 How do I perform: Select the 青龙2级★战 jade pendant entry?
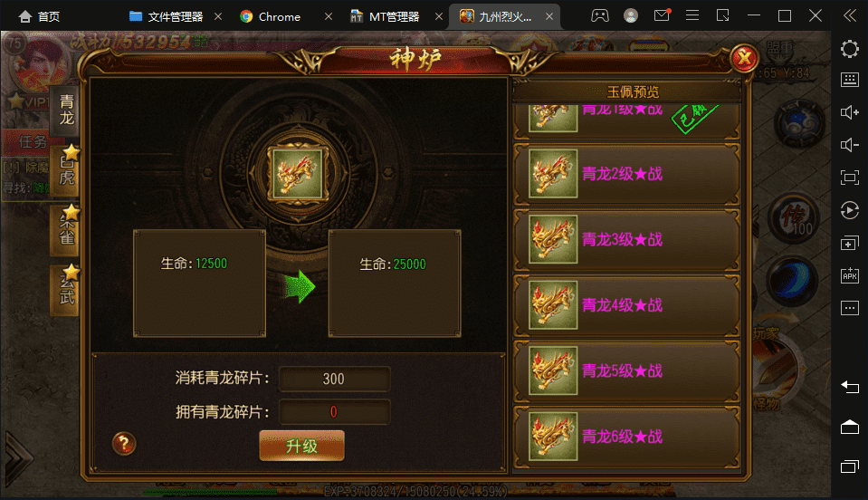pyautogui.click(x=626, y=174)
